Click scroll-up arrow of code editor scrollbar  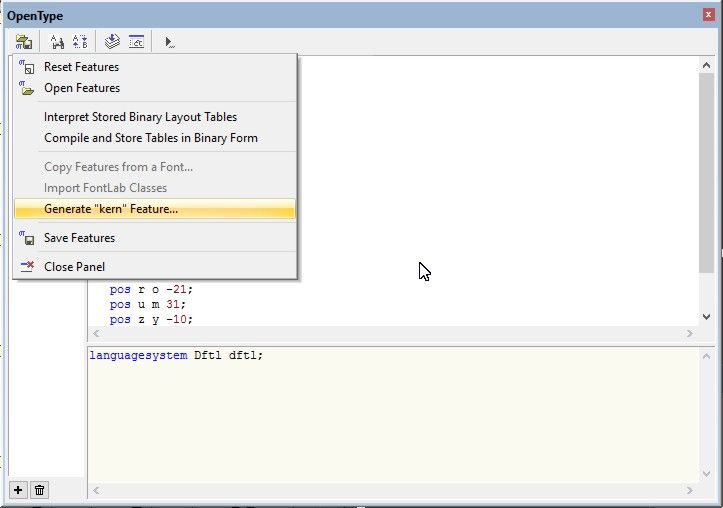pos(706,65)
